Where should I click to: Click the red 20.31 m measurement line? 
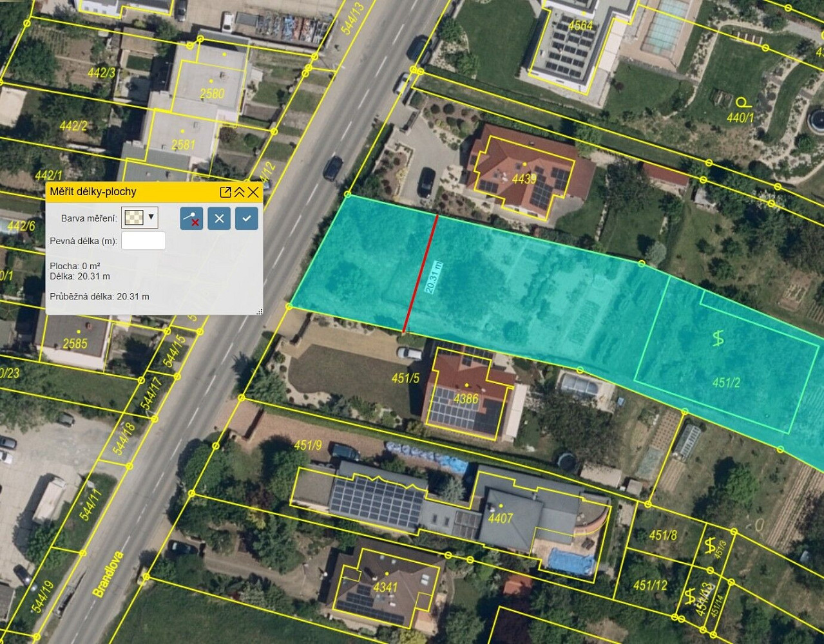click(421, 273)
